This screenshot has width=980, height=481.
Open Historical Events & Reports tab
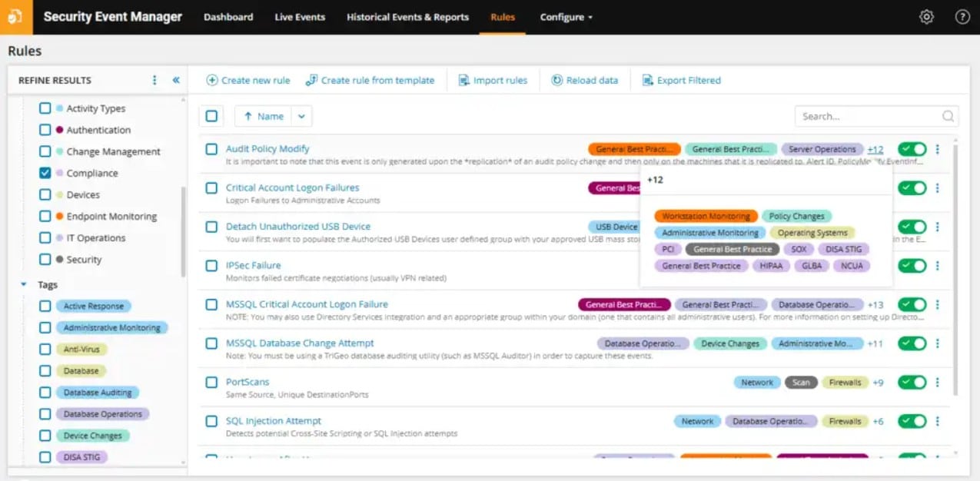407,17
